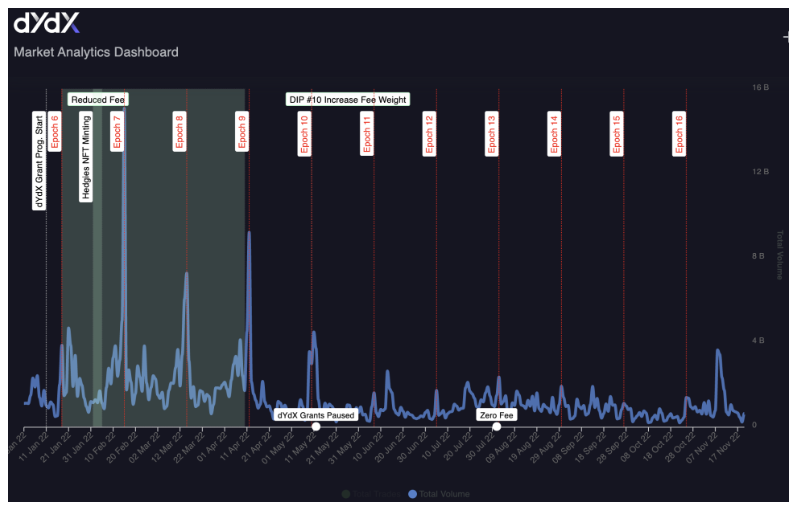Click the 17 Nov 22 date tick label
Screen dimensions: 796x508
point(724,447)
